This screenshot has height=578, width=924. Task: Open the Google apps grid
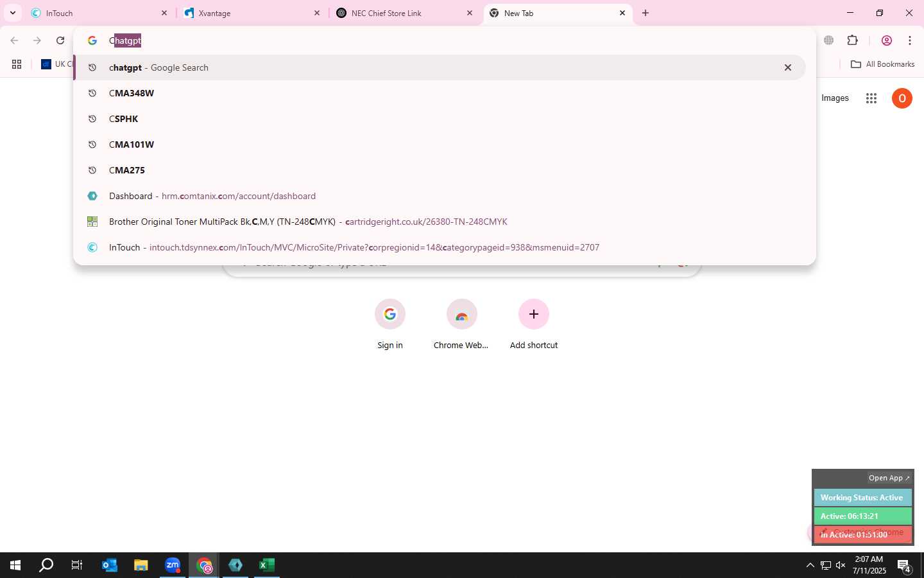tap(871, 98)
